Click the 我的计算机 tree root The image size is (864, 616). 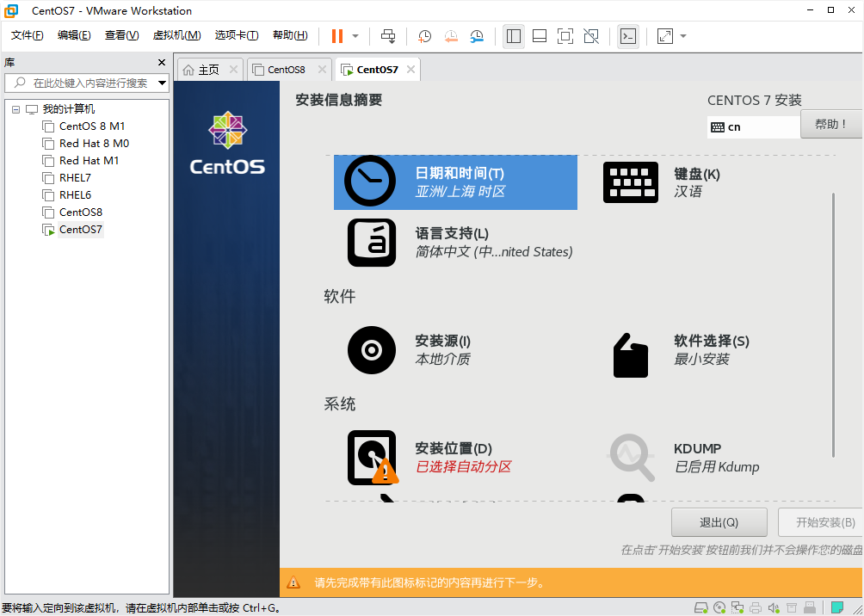coord(60,109)
